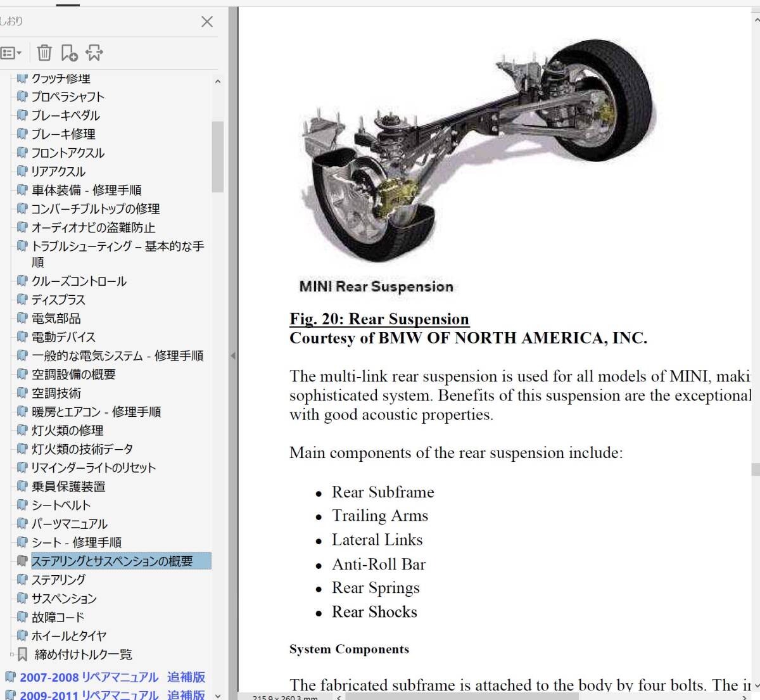Image resolution: width=760 pixels, height=700 pixels.
Task: Close the しおり panel with the X
Action: 206,22
